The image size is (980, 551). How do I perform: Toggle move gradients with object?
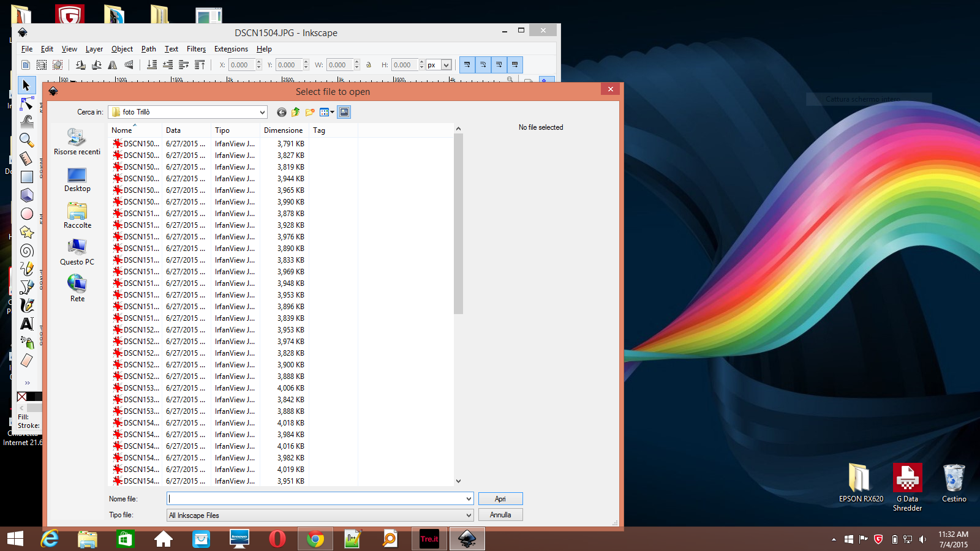point(499,64)
